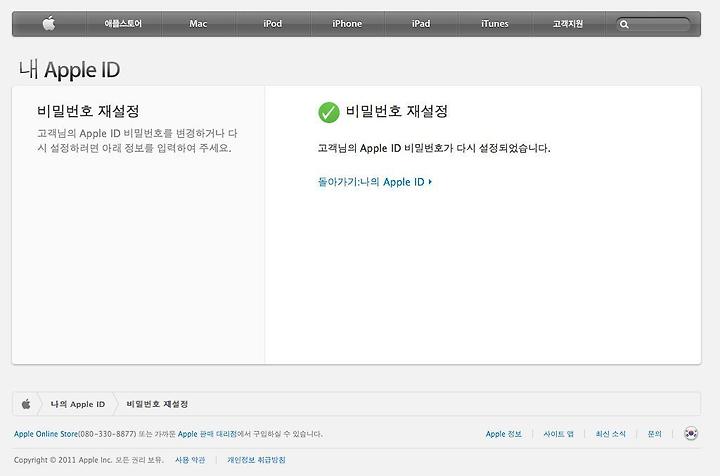Open 문의 contact footer link
The width and height of the screenshot is (720, 476).
[x=654, y=434]
